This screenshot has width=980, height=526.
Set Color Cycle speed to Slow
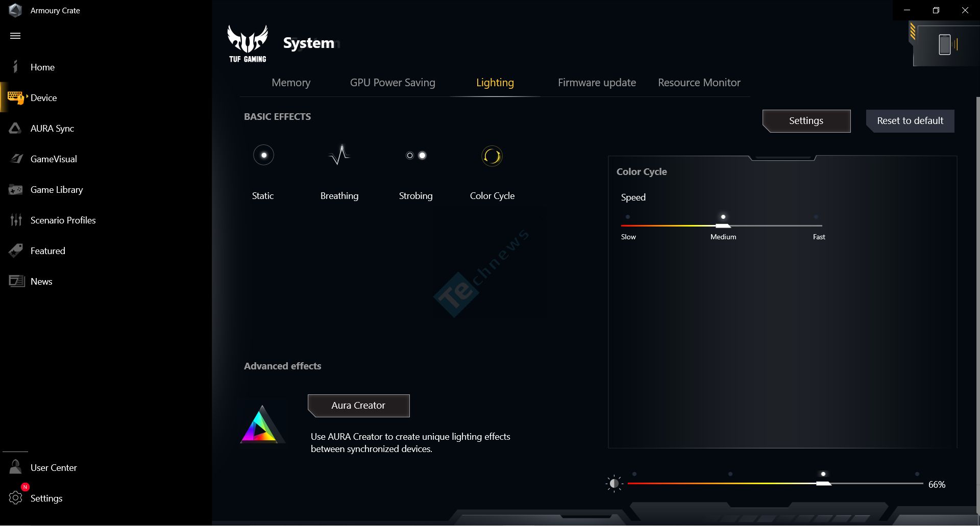coord(628,217)
